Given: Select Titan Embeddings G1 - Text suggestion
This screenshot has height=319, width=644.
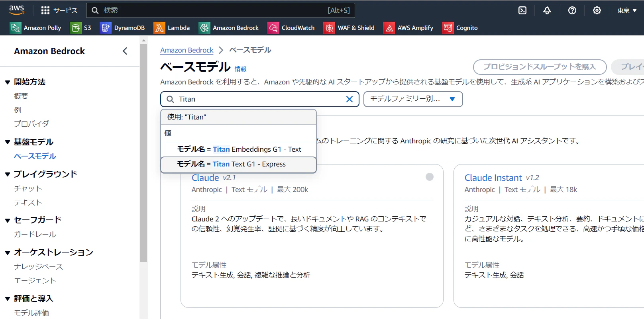Looking at the screenshot, I should tap(238, 149).
